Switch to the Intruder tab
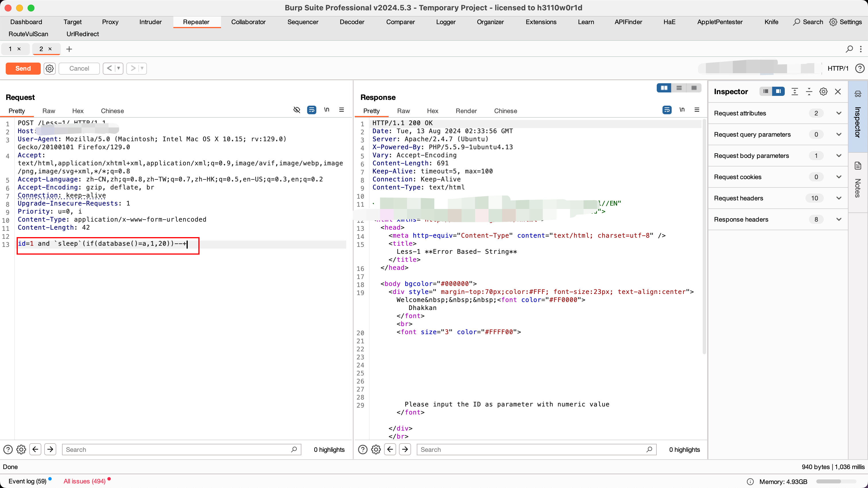This screenshot has width=868, height=488. click(150, 22)
